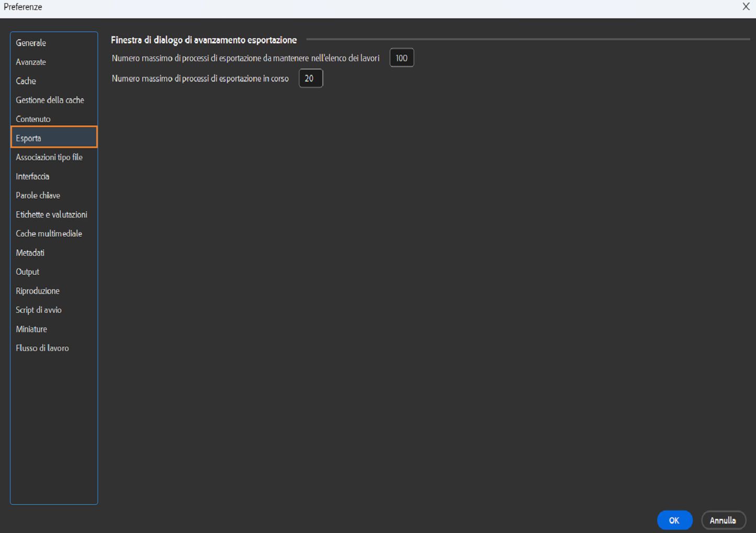Click the field containing 100

point(402,58)
